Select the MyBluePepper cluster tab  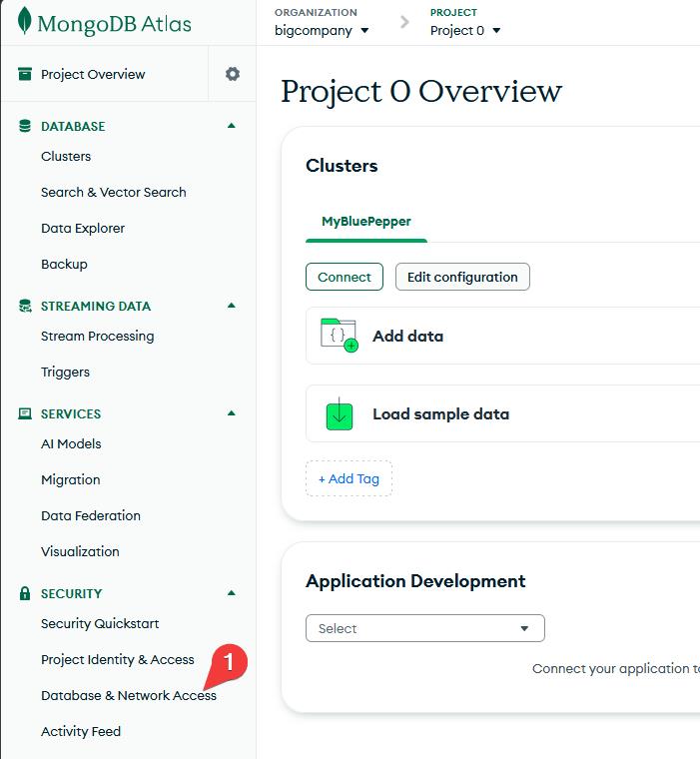[365, 222]
